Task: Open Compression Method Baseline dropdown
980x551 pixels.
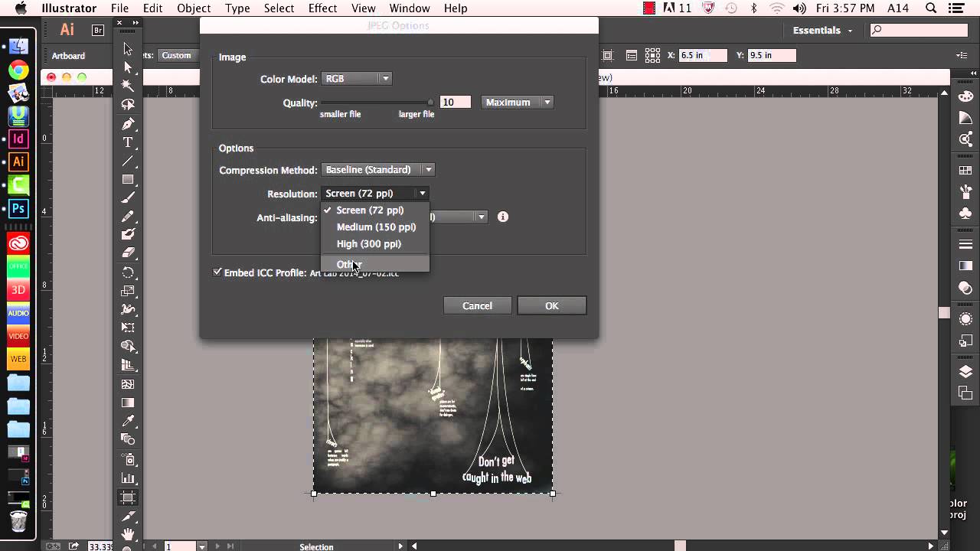Action: [378, 170]
